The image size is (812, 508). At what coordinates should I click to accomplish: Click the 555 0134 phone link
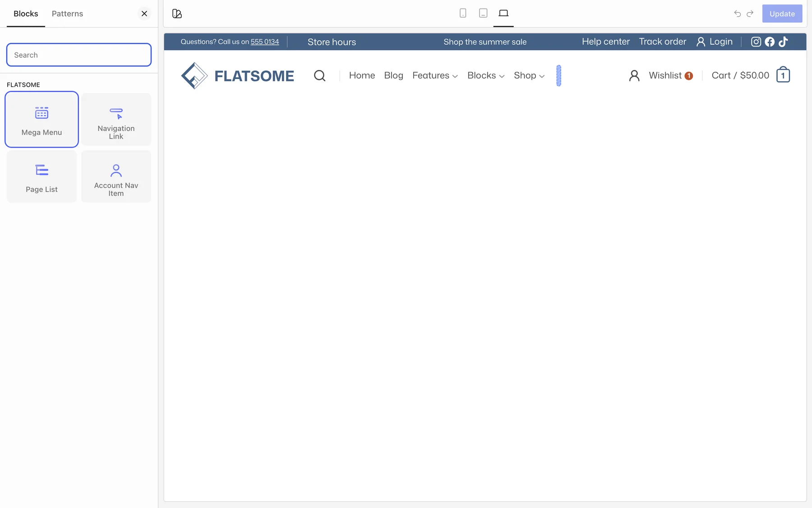pyautogui.click(x=265, y=42)
